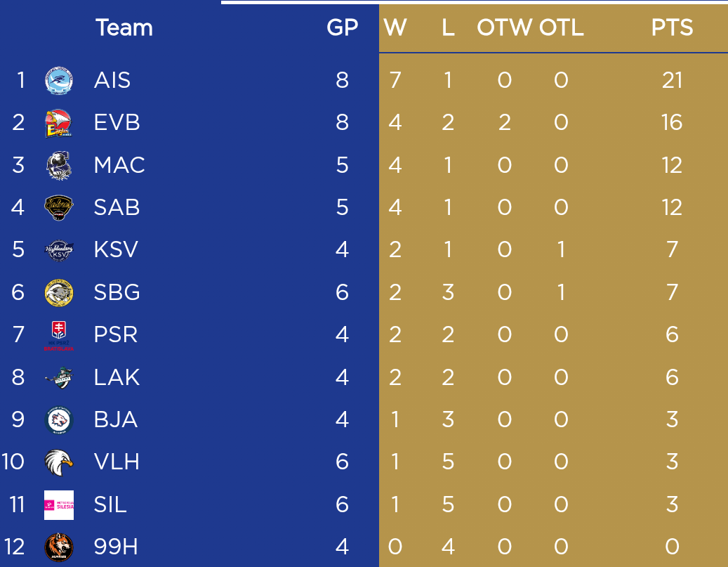Click the LAK team logo
The image size is (728, 567).
click(59, 378)
